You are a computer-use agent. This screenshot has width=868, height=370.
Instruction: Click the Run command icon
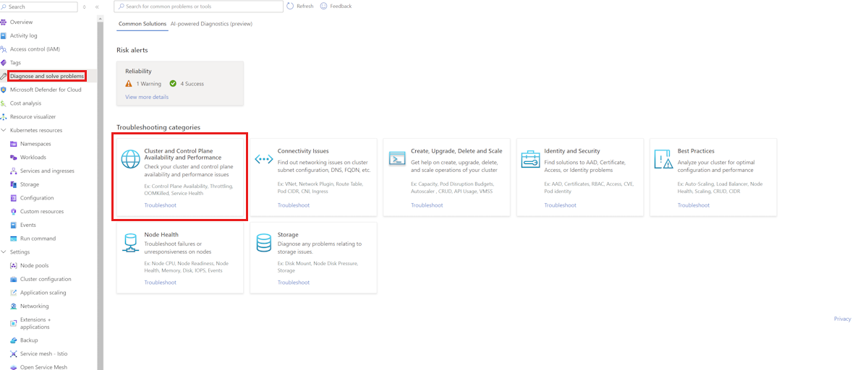pyautogui.click(x=14, y=238)
